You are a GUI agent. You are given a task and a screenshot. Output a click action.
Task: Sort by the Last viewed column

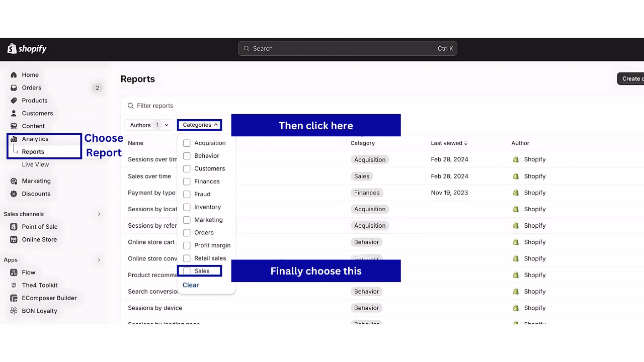(449, 143)
